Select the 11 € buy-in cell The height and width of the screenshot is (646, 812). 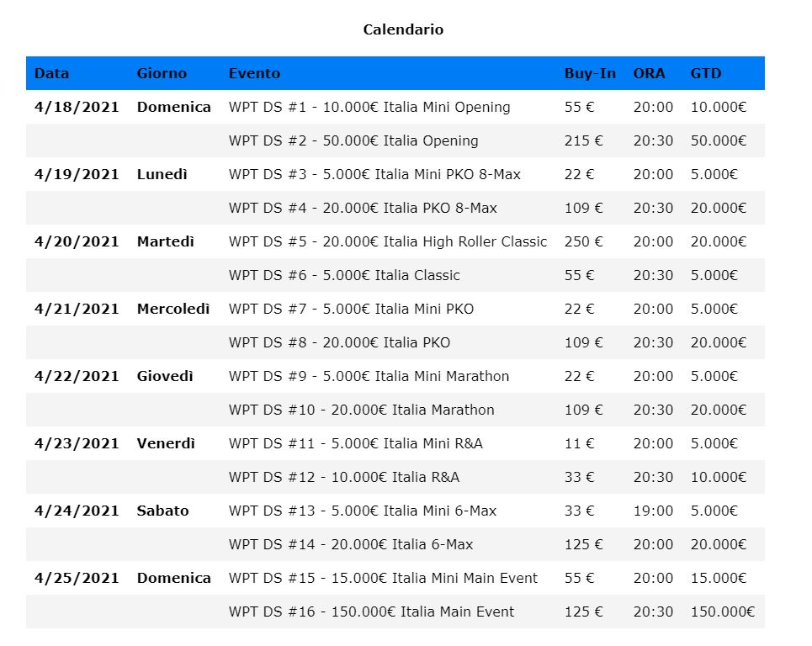point(579,443)
